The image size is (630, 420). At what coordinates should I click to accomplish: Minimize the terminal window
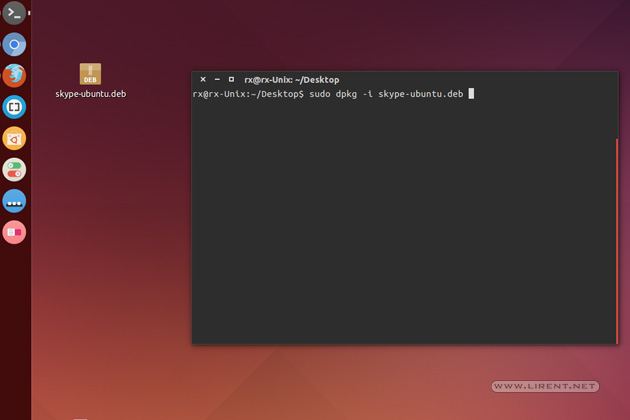pyautogui.click(x=217, y=80)
